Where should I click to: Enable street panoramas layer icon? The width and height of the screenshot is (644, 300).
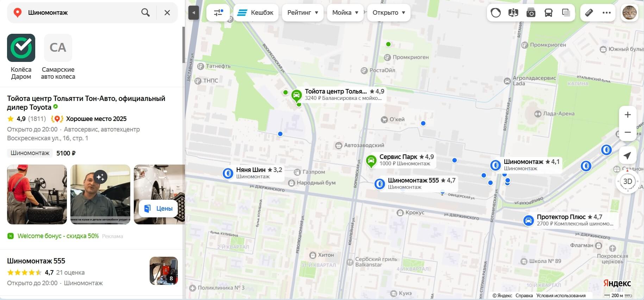pos(513,13)
